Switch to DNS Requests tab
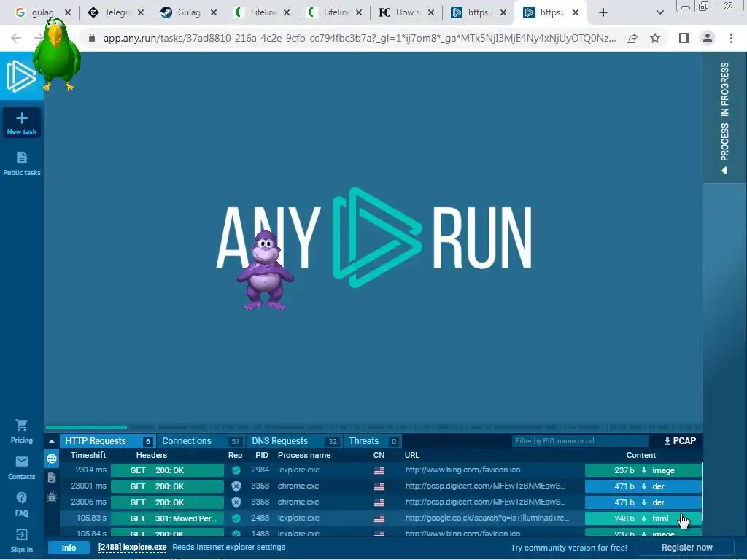The height and width of the screenshot is (560, 747). point(293,441)
